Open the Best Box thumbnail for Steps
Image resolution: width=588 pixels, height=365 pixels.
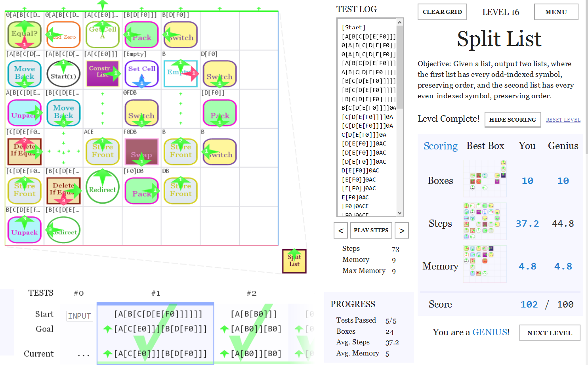pos(485,221)
